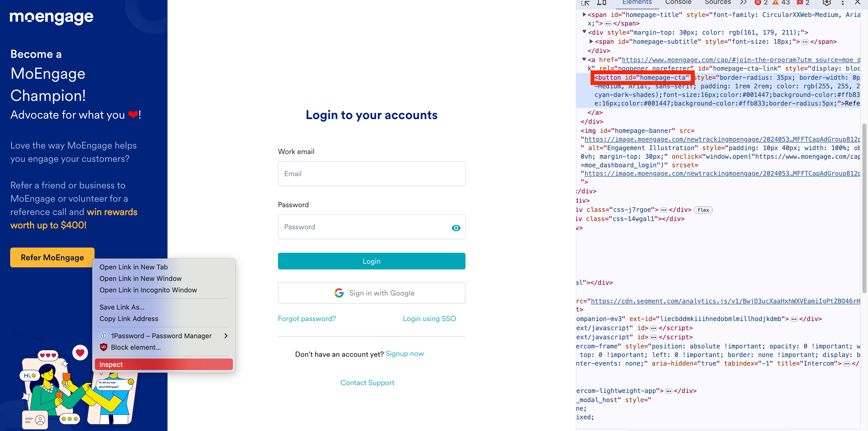This screenshot has width=868, height=431.
Task: Open the DevTools three-dot customize menu
Action: (843, 3)
